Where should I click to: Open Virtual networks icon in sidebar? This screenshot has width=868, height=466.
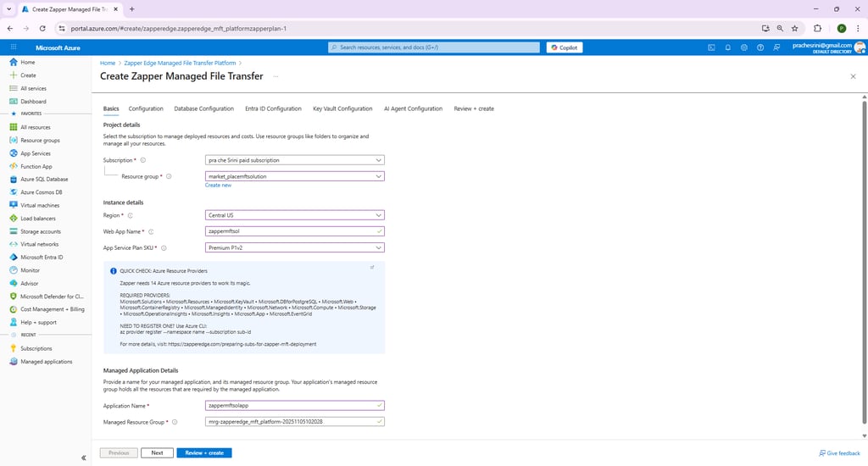click(x=14, y=244)
